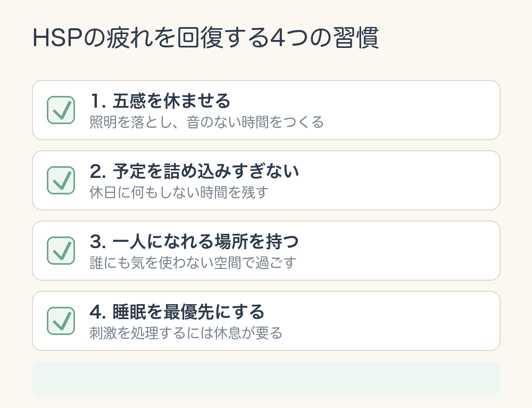Click the title 3. 一人になれる場所を持つ
532x408 pixels.
pyautogui.click(x=194, y=241)
